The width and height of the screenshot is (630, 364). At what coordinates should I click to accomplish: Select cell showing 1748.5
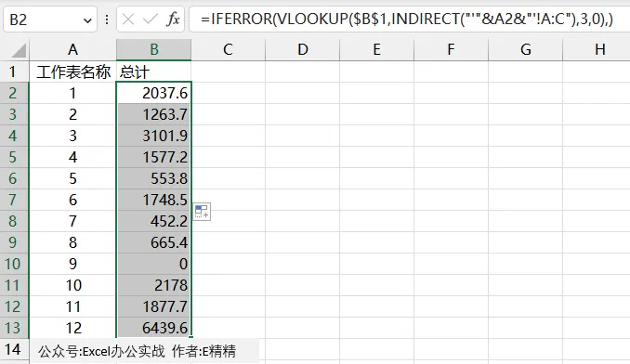(x=154, y=200)
